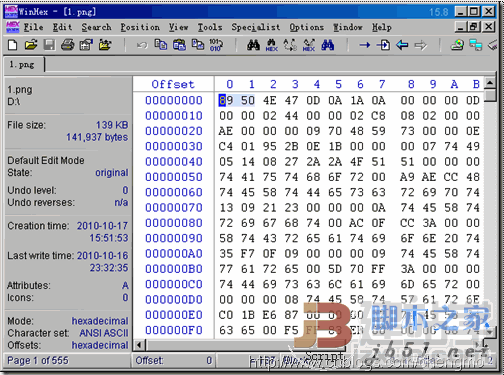
Task: Find hex values with the binoculars HEX icon
Action: [x=272, y=45]
